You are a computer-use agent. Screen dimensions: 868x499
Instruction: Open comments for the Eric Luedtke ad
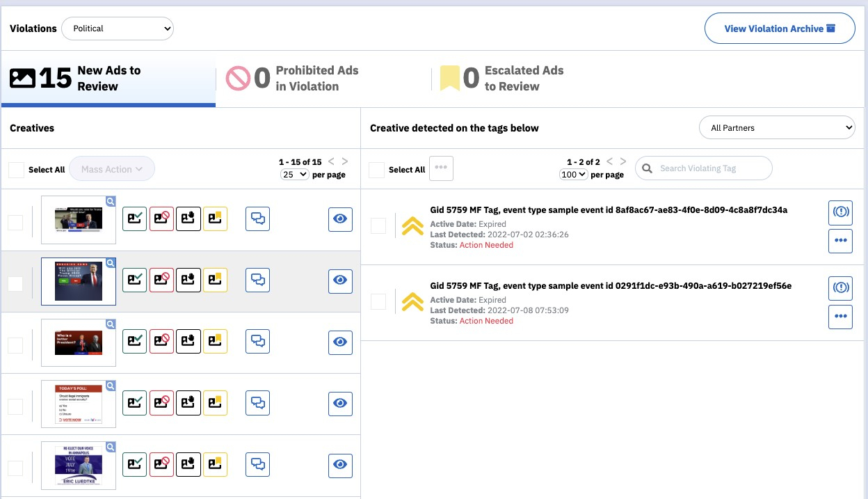(x=257, y=464)
